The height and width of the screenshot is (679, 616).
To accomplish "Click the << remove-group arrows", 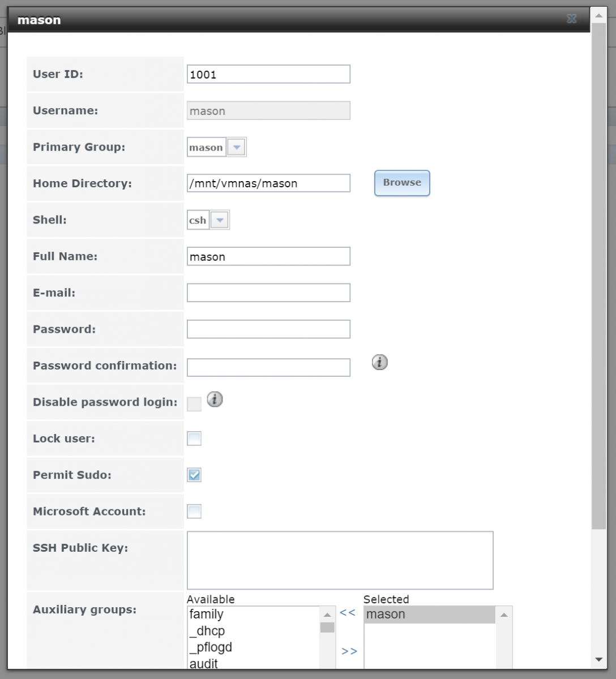I will 348,613.
